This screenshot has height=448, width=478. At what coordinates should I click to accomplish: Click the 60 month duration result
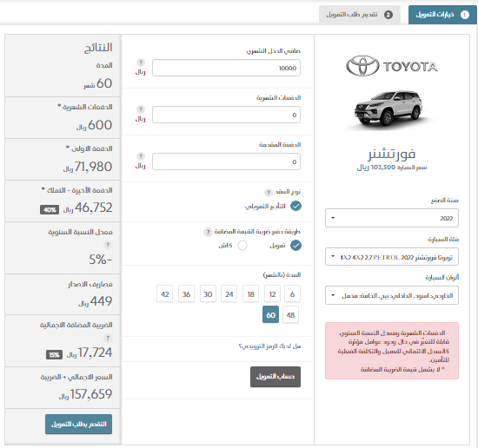[x=98, y=83]
